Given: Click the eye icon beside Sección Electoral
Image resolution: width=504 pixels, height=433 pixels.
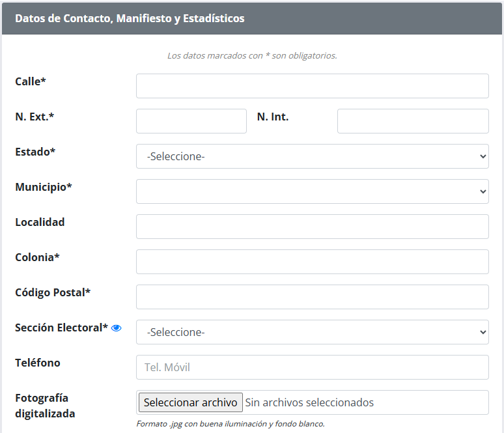Looking at the screenshot, I should [116, 328].
